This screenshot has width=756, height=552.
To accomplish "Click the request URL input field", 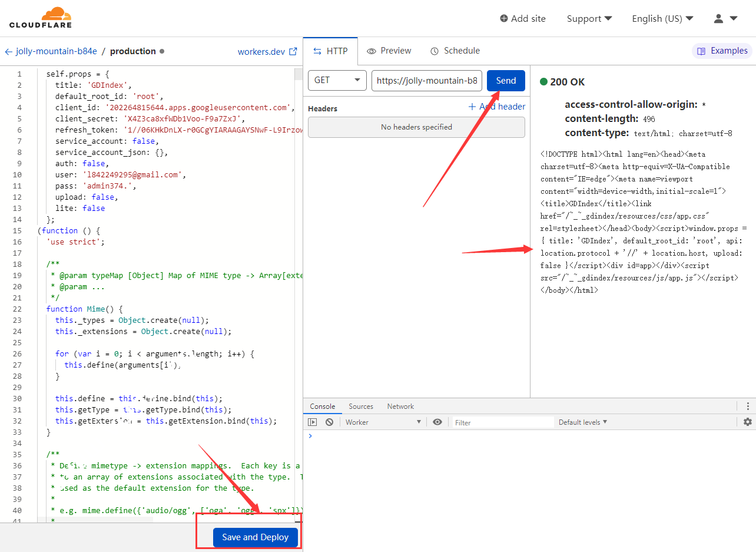I will click(x=426, y=81).
